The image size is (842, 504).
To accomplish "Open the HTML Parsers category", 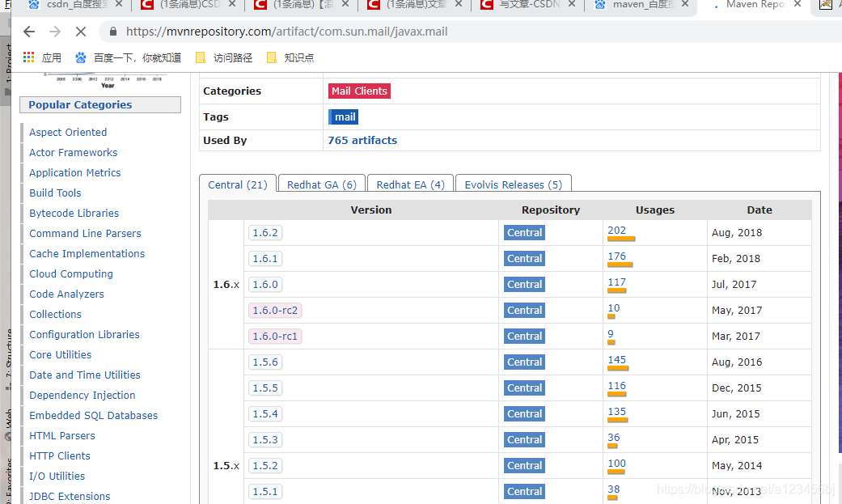I will [x=61, y=436].
